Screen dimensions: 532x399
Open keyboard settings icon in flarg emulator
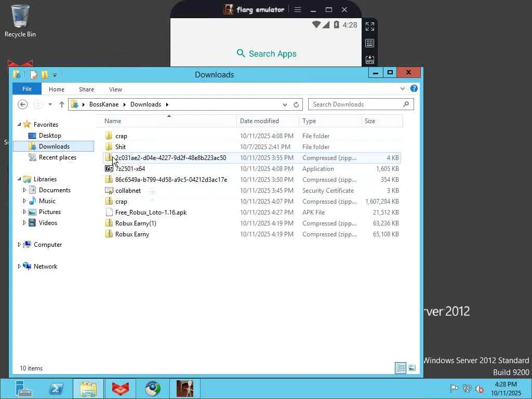(x=370, y=43)
